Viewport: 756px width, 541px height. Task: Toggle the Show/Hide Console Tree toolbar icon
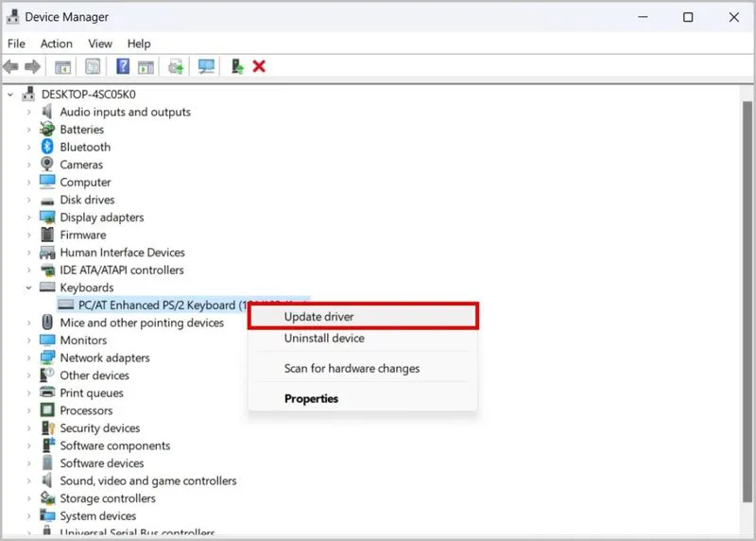[x=62, y=66]
